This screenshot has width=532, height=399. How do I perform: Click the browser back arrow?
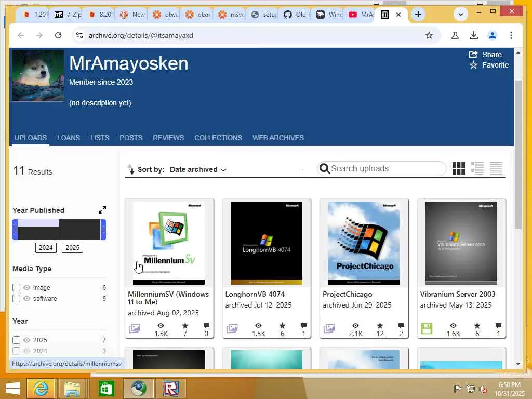pyautogui.click(x=21, y=35)
